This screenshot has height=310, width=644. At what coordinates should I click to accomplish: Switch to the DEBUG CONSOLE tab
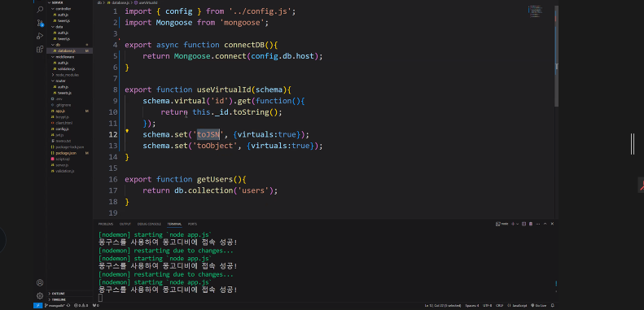(149, 224)
